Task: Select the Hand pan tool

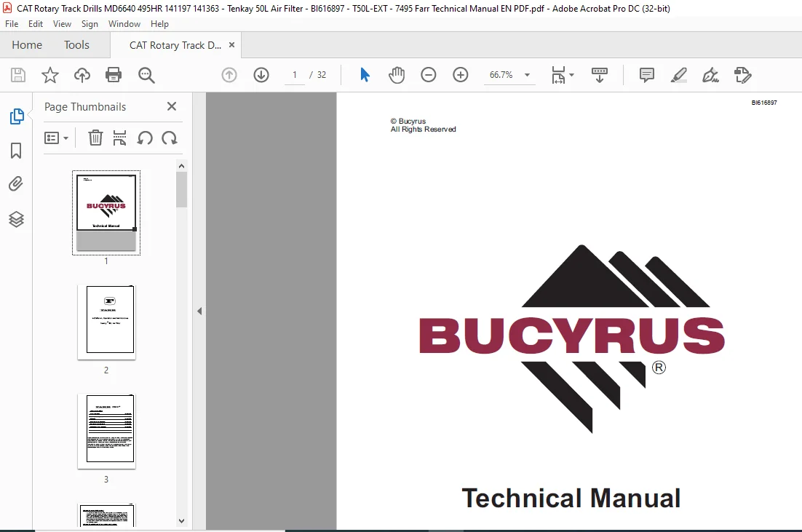Action: [x=397, y=75]
